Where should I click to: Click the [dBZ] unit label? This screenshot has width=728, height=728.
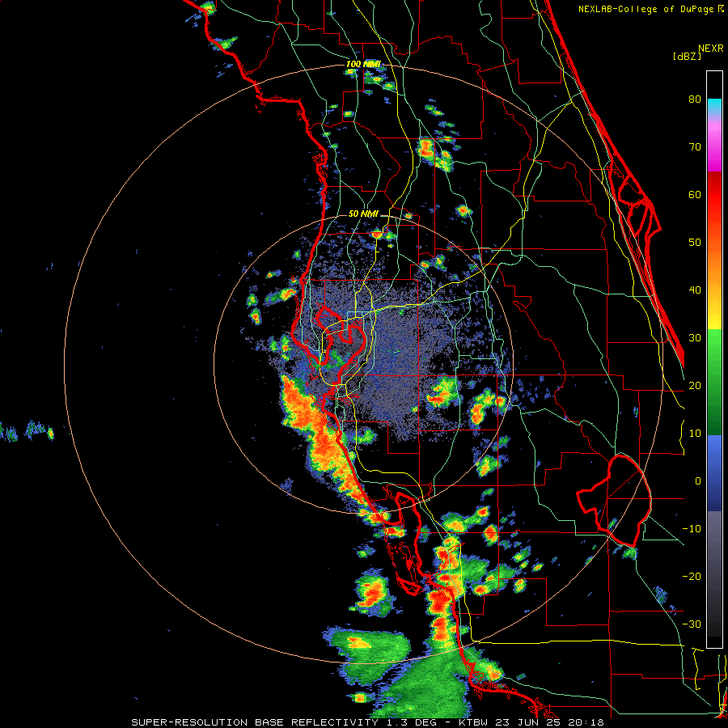point(687,56)
